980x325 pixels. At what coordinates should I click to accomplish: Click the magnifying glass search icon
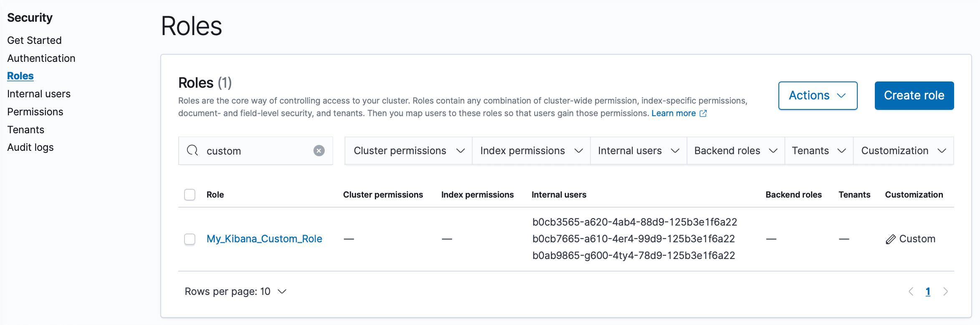[192, 150]
